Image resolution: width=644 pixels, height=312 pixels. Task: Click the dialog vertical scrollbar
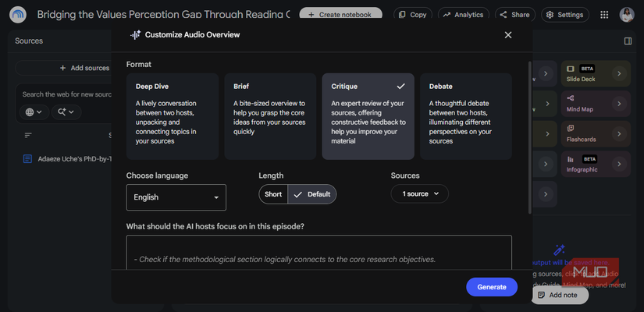(x=529, y=137)
